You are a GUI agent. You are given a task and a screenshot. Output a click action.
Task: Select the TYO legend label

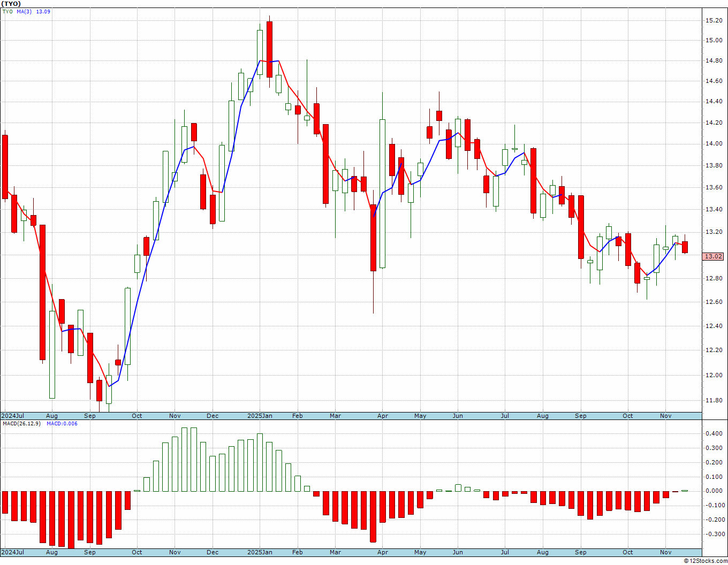click(x=7, y=11)
